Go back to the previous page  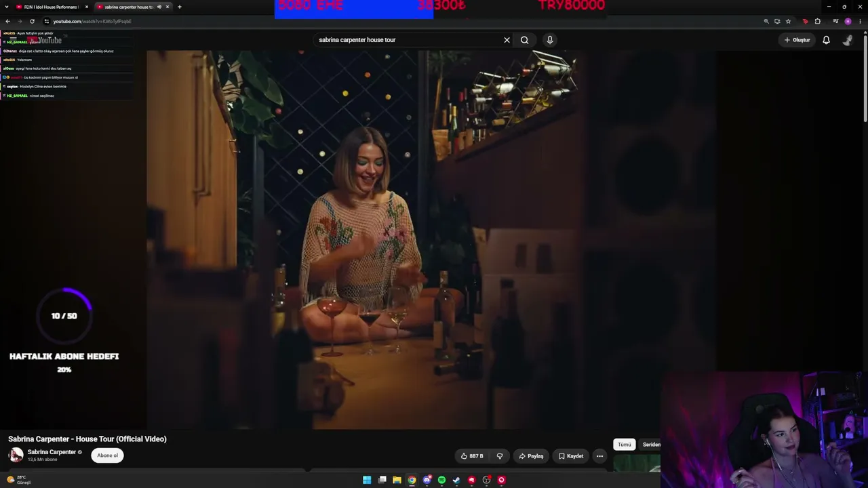click(7, 21)
